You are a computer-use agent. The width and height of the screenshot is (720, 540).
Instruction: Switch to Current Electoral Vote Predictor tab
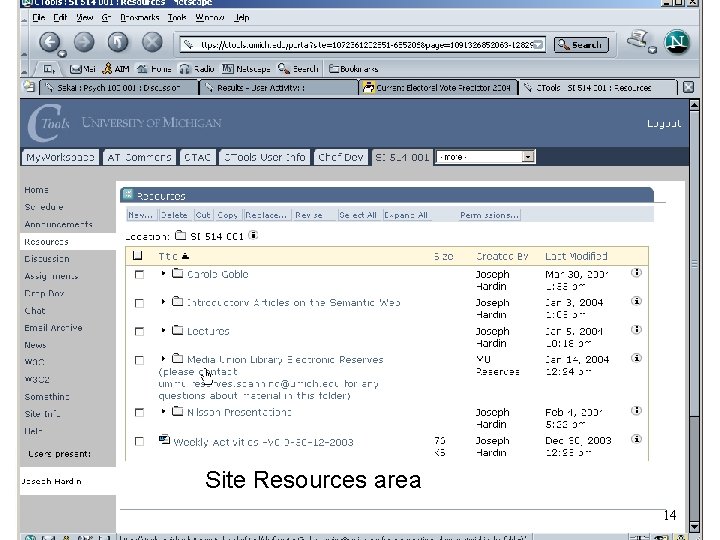[x=438, y=87]
